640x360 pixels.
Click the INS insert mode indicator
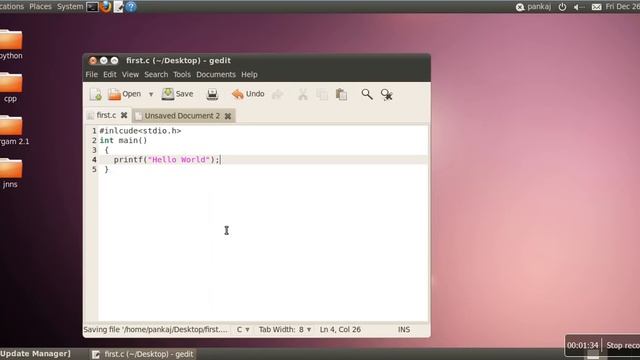(x=404, y=329)
